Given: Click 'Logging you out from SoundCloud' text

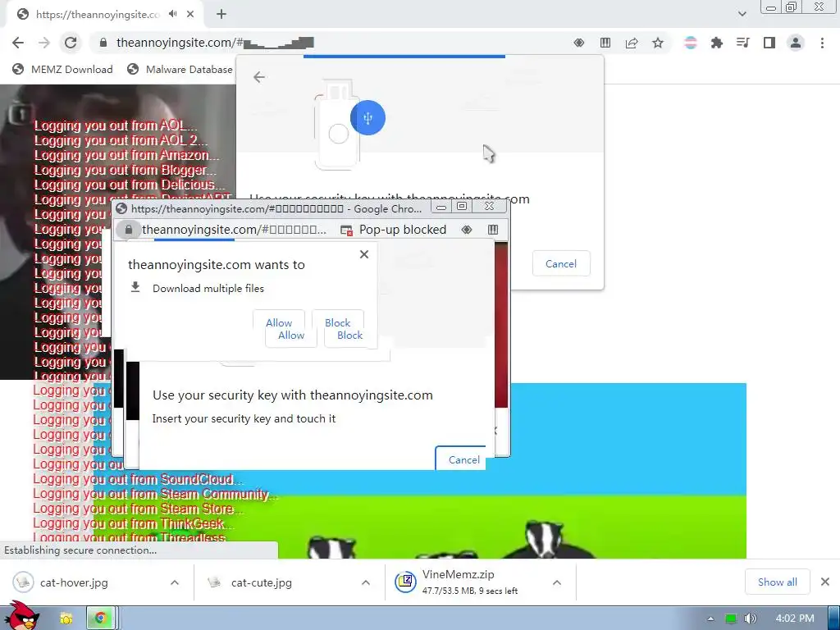Looking at the screenshot, I should 138,479.
